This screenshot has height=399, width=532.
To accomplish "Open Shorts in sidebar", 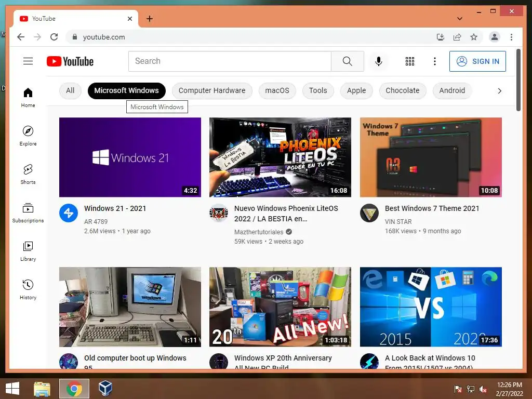I will [x=28, y=175].
